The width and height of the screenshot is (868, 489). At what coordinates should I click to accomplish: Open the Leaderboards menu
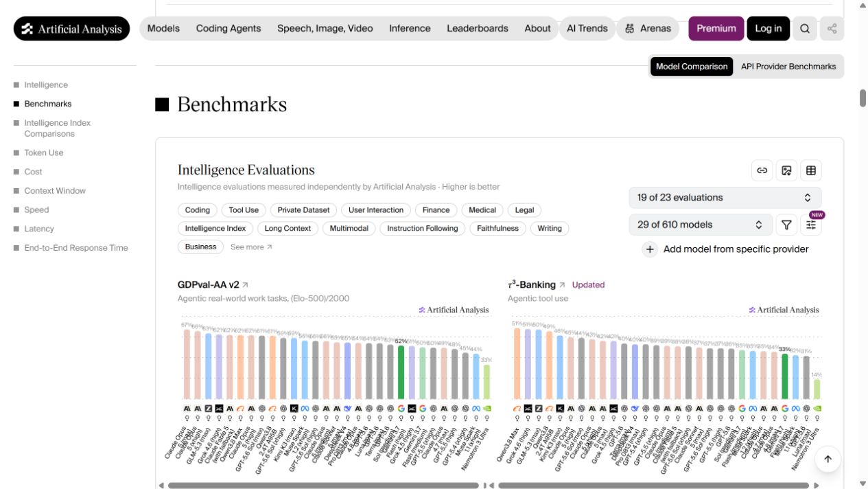point(478,29)
